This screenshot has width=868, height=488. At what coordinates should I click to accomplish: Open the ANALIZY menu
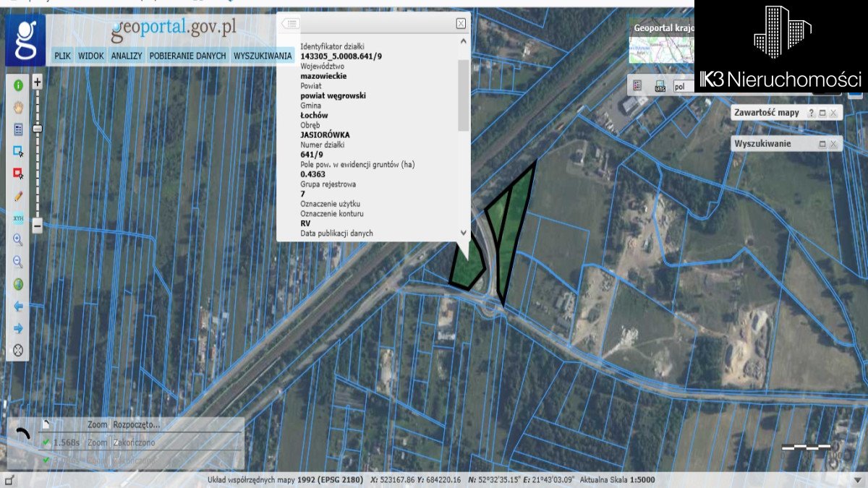(x=127, y=54)
